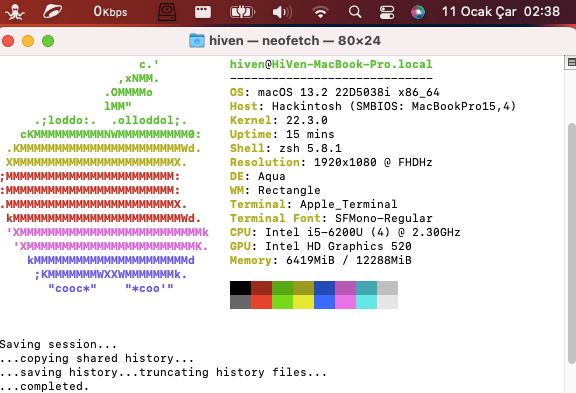This screenshot has width=576, height=393.
Task: Click the yellow minimize window button
Action: [x=28, y=41]
